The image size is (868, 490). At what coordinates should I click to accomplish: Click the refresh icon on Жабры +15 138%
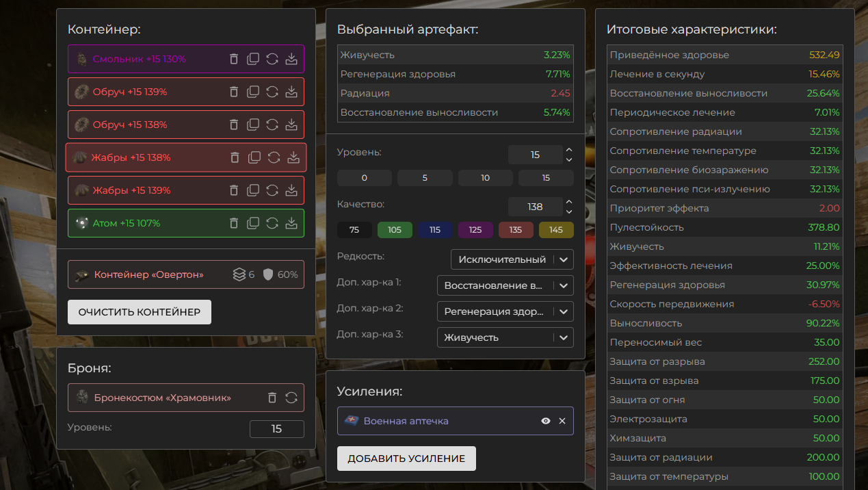274,157
